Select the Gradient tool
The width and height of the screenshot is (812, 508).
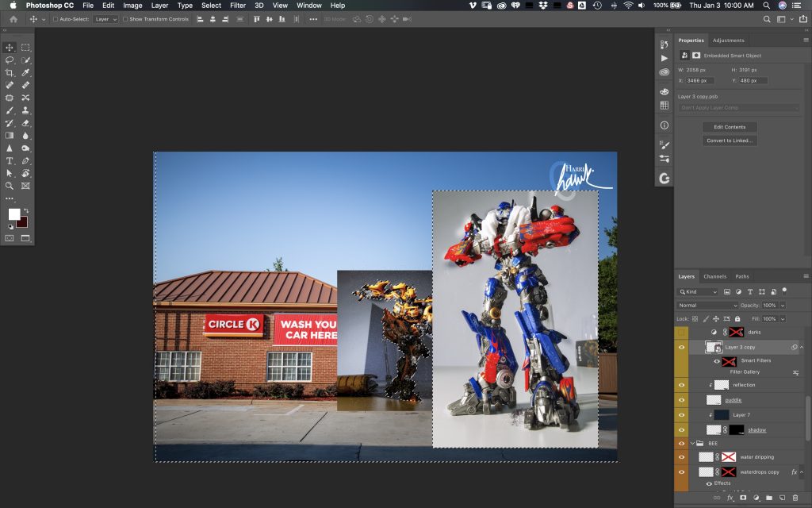(x=10, y=136)
